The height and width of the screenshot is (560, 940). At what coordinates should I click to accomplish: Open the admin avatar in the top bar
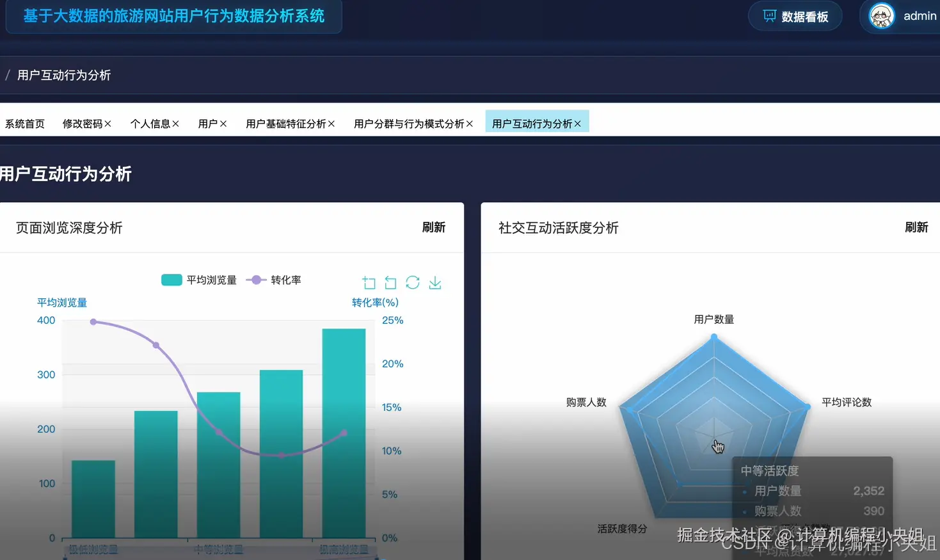881,16
